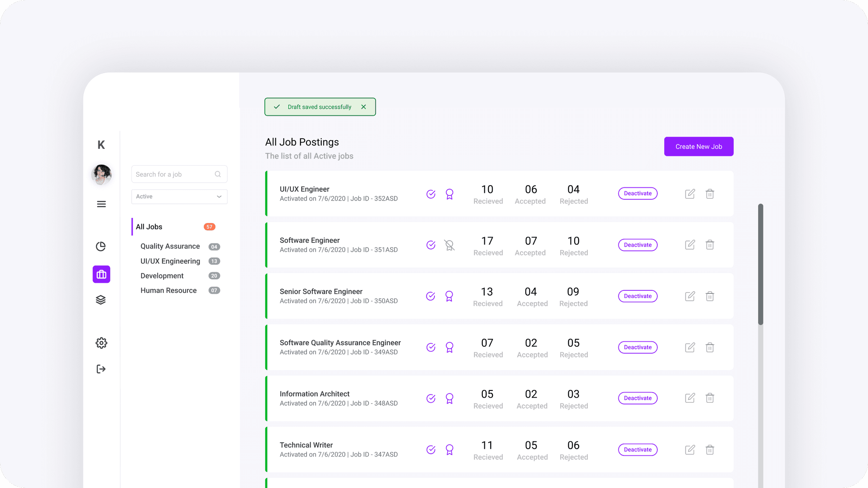868x488 pixels.
Task: Toggle check circle on Technical Writer row
Action: pyautogui.click(x=431, y=449)
